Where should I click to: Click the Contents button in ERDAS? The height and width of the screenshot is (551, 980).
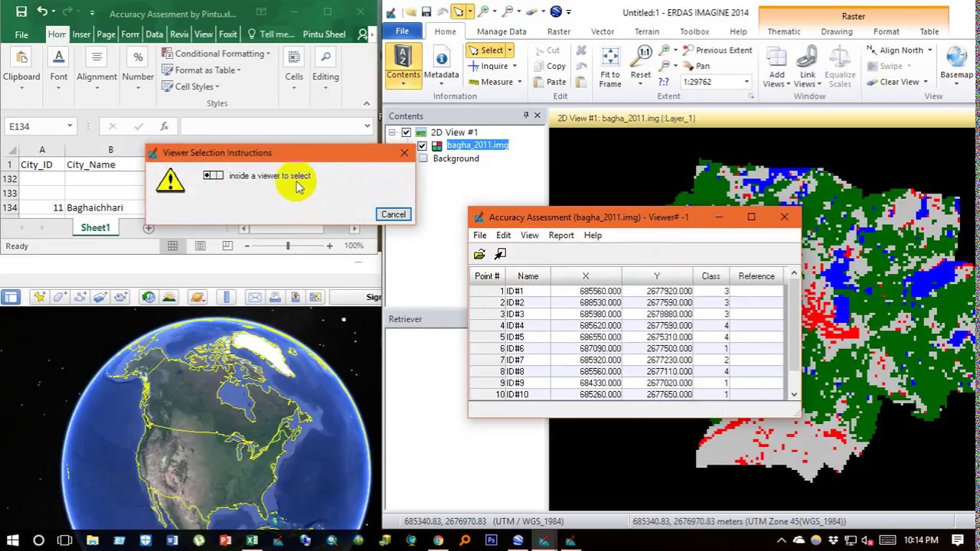403,65
